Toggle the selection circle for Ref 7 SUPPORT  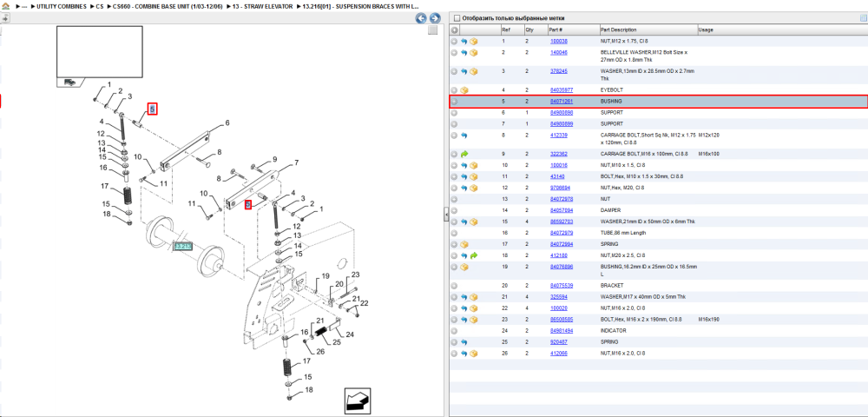454,124
